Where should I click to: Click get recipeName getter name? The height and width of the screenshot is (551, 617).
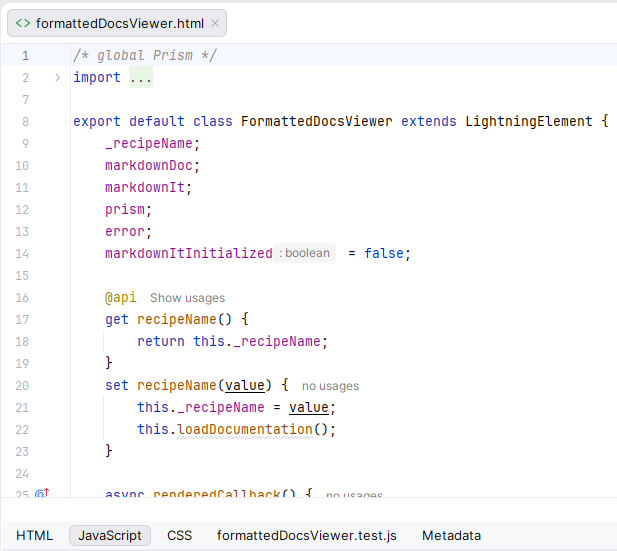click(x=176, y=319)
